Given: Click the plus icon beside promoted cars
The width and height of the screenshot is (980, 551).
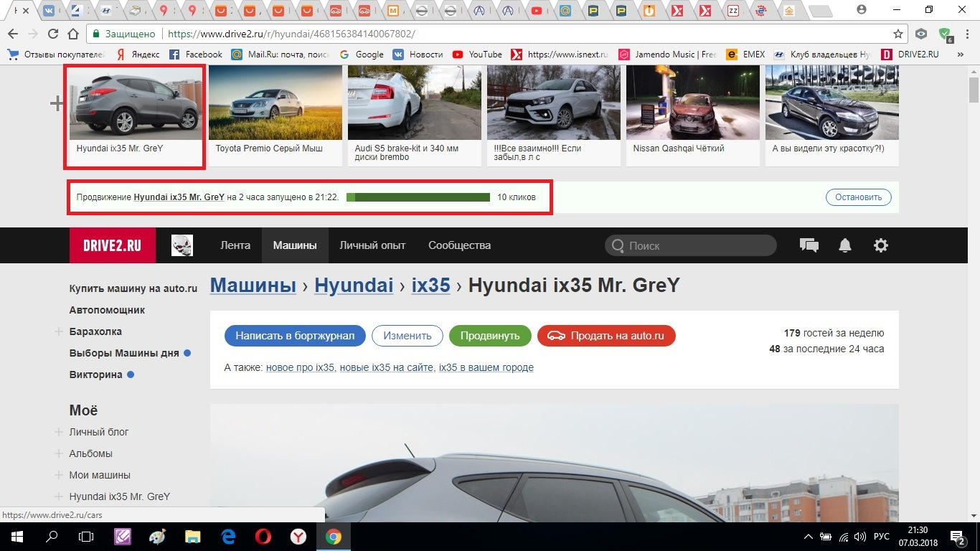Looking at the screenshot, I should tap(57, 104).
